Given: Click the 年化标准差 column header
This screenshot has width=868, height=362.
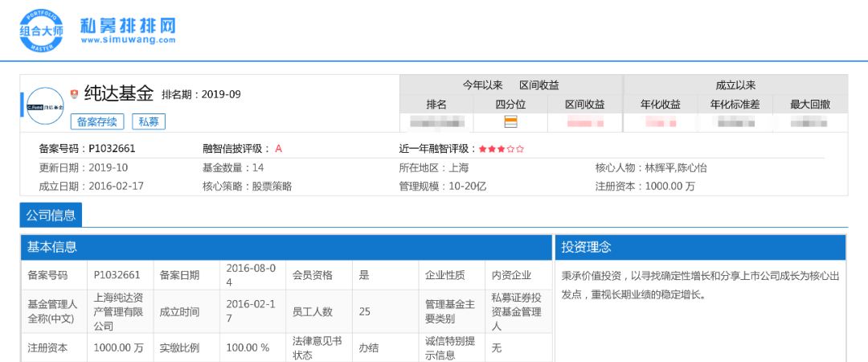Looking at the screenshot, I should pyautogui.click(x=735, y=105).
